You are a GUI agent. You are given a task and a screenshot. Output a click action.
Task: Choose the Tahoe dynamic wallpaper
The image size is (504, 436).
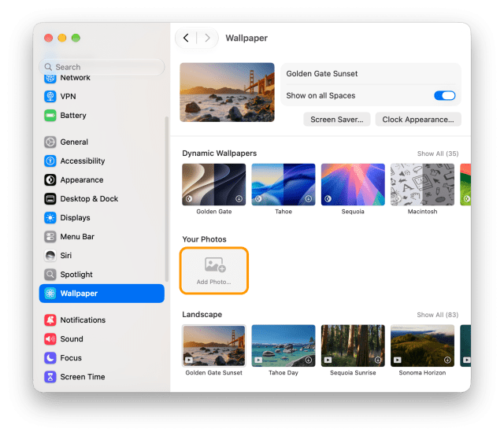click(x=283, y=184)
